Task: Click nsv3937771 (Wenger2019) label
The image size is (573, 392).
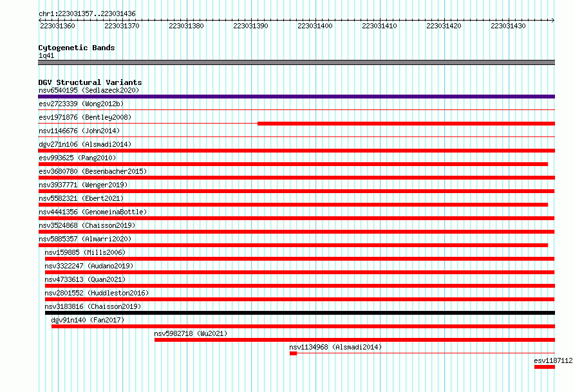Action: click(x=83, y=185)
